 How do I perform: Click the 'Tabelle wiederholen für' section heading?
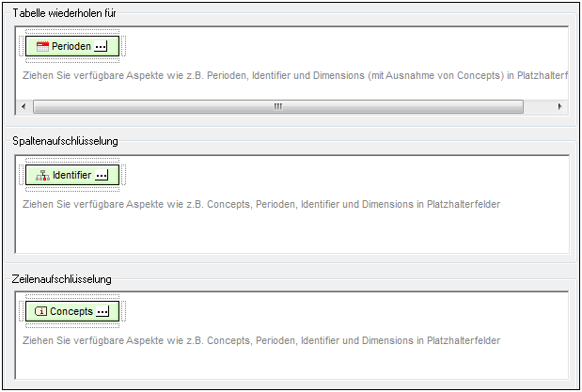pyautogui.click(x=64, y=12)
